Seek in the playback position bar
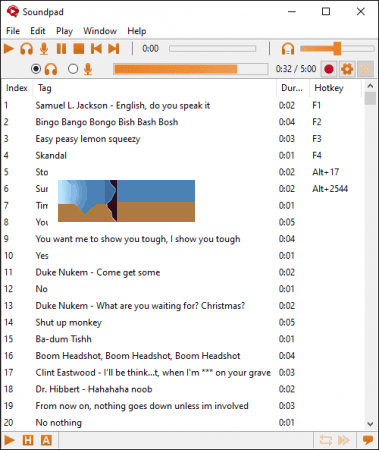Screen dimensions: 379x450 [212, 49]
